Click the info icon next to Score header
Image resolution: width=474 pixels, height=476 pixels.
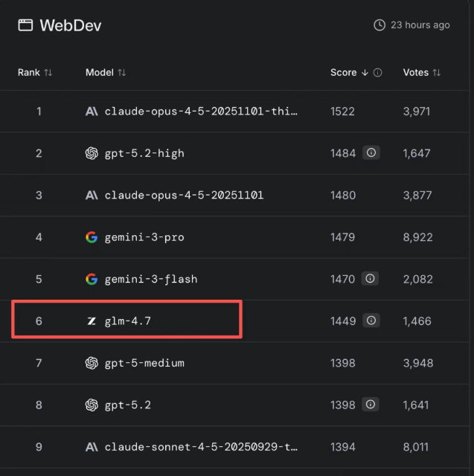377,73
